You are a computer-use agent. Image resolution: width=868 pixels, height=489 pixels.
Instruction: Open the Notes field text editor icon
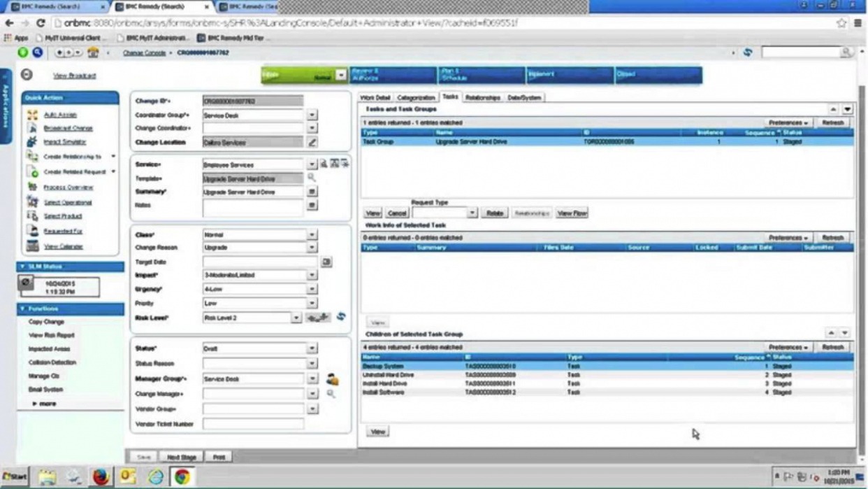[312, 206]
